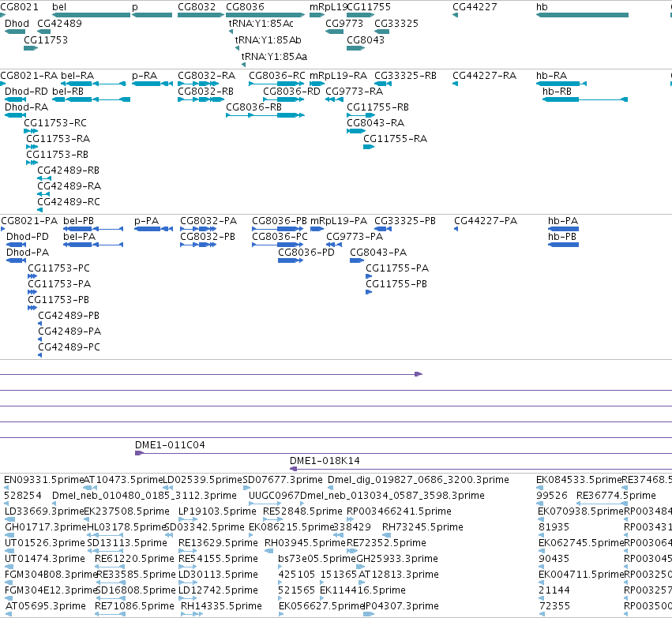The width and height of the screenshot is (672, 618).
Task: Select the hb-RB transcript label
Action: [x=557, y=92]
